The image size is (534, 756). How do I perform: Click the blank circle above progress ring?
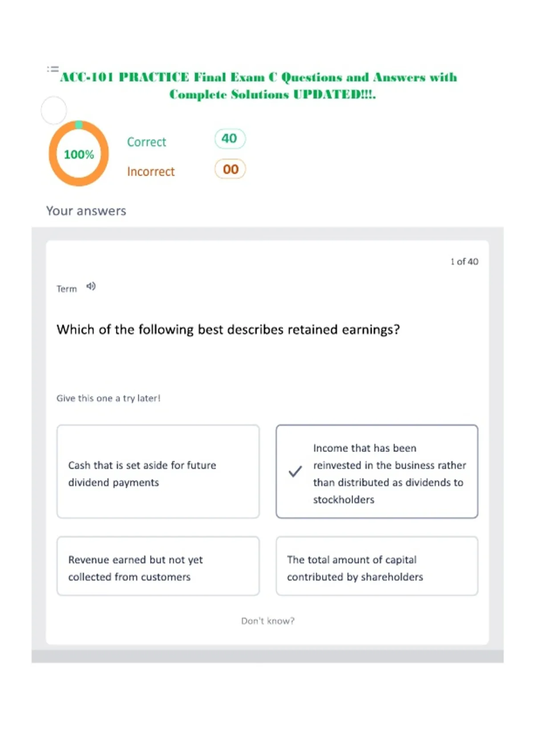(x=54, y=110)
